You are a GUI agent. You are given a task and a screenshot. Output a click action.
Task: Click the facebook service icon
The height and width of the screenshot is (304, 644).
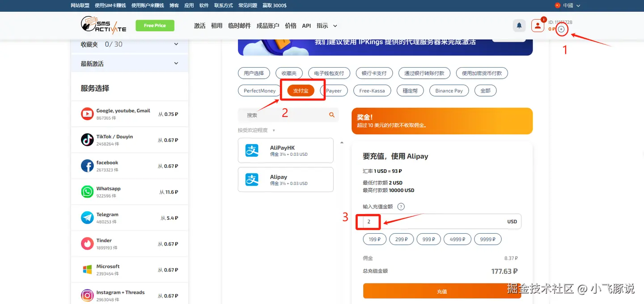point(87,166)
